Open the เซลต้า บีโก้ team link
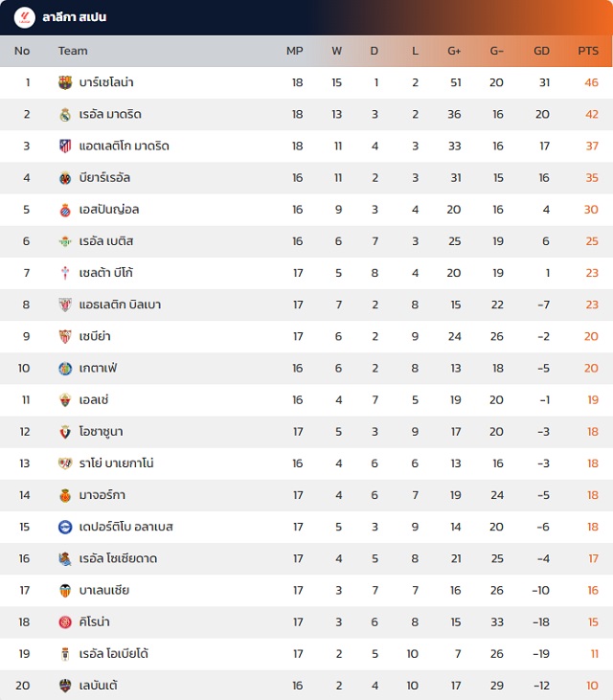The image size is (613, 700). [107, 273]
